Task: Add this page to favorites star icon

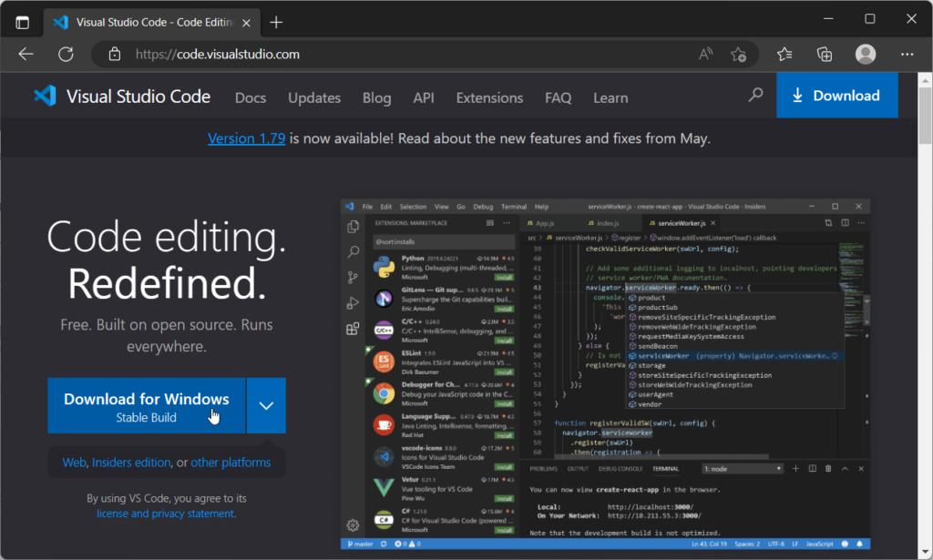Action: (x=738, y=54)
